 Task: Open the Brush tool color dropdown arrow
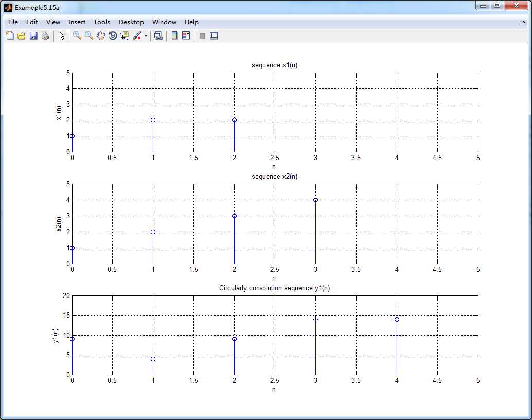tap(146, 36)
